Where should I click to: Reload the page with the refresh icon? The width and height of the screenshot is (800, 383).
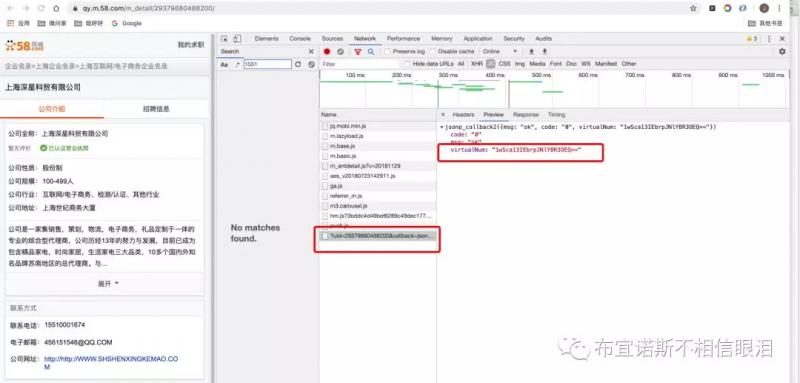coord(41,8)
